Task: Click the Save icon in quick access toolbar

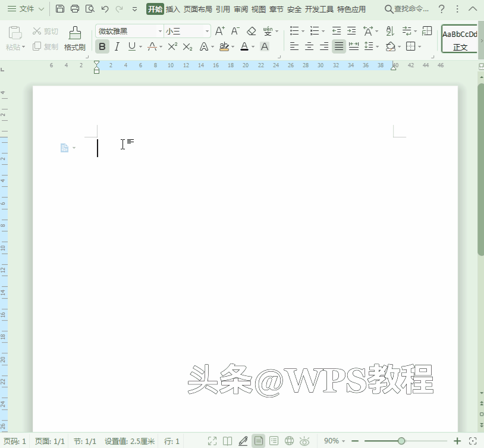Action: tap(60, 9)
